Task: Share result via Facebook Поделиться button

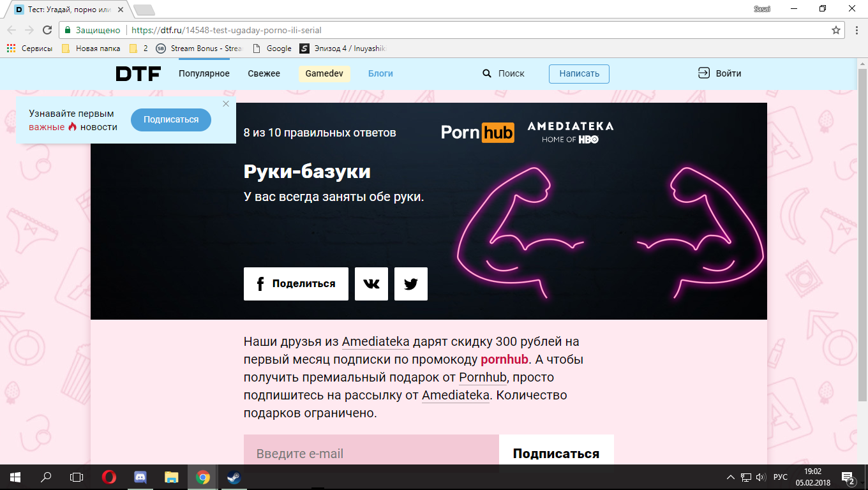Action: pyautogui.click(x=296, y=284)
